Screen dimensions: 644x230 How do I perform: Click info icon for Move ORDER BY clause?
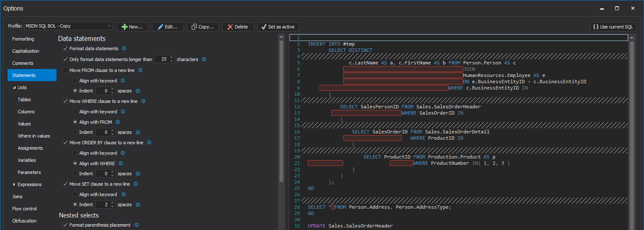point(149,143)
